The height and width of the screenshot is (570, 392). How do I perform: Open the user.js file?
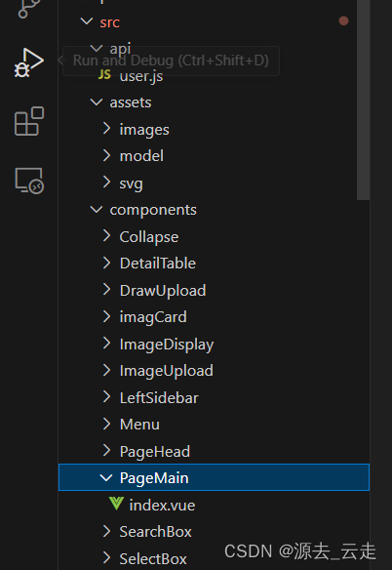pos(141,76)
